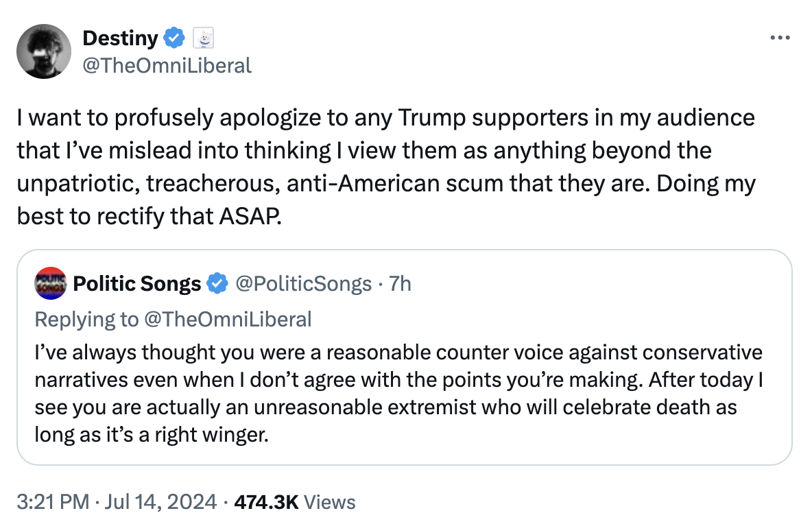
Task: Click the 3:21 PM · Jul 14, 2024 timestamp
Action: tap(117, 502)
